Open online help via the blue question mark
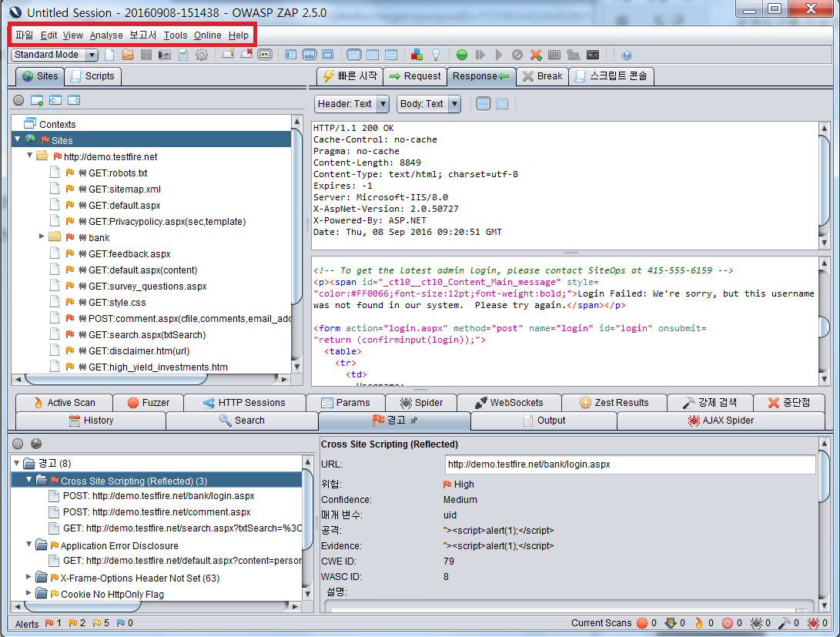The image size is (840, 637). 626,55
